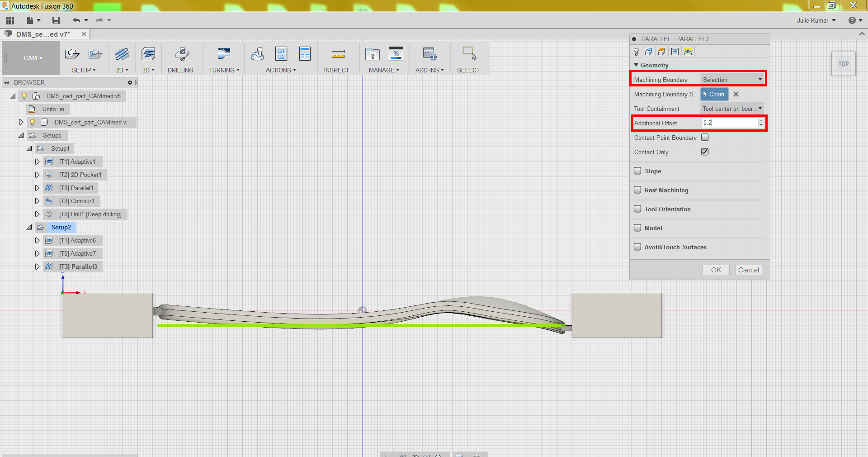Click the Create Manufacturing Model folder icon
Viewport: 868px width, 457px height.
click(95, 54)
